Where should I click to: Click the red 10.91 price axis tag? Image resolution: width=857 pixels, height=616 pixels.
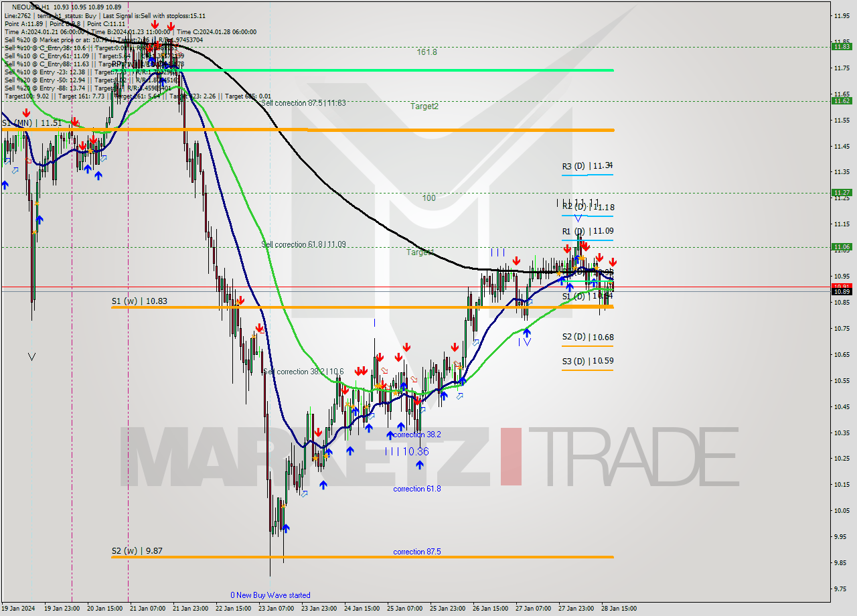842,286
